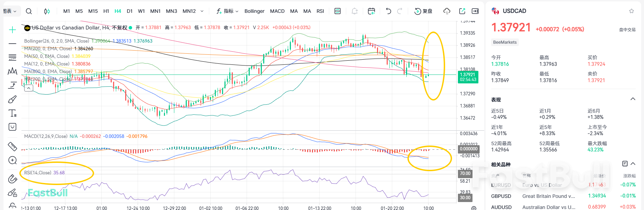
Task: Collapse the indicator legend list
Action: click(x=29, y=88)
